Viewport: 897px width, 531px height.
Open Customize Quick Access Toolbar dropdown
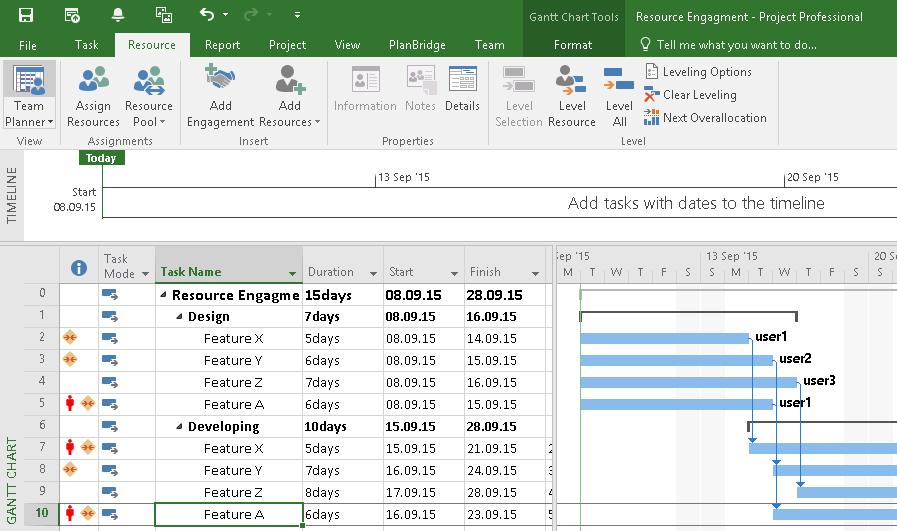297,15
